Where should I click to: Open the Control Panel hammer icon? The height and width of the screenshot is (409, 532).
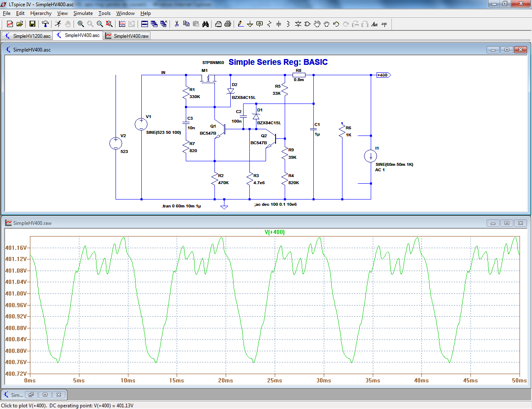tap(45, 24)
